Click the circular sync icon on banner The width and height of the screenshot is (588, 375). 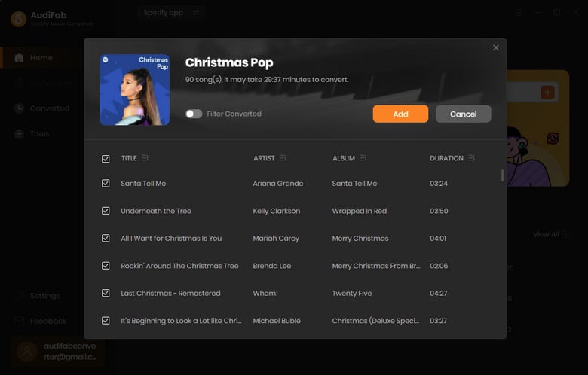pyautogui.click(x=553, y=139)
